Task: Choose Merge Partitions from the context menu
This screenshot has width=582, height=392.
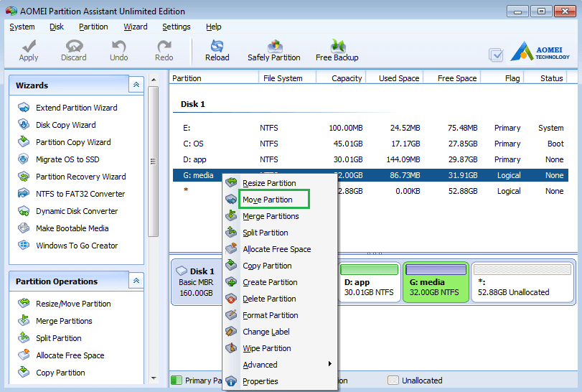Action: pos(280,216)
